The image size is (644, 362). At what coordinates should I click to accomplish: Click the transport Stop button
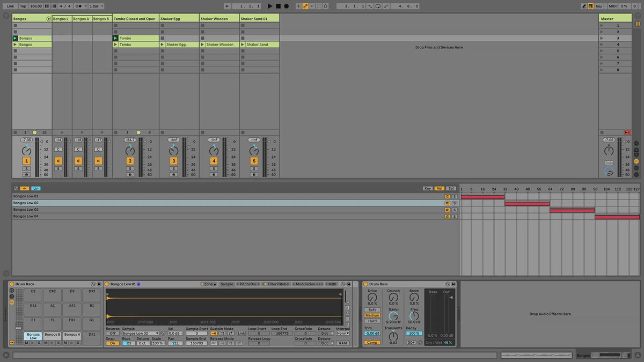point(278,6)
